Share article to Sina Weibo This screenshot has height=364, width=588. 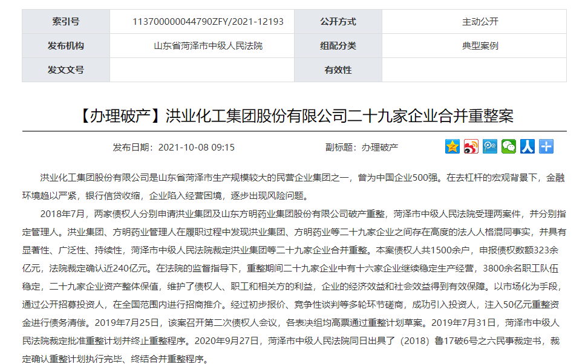tap(471, 146)
